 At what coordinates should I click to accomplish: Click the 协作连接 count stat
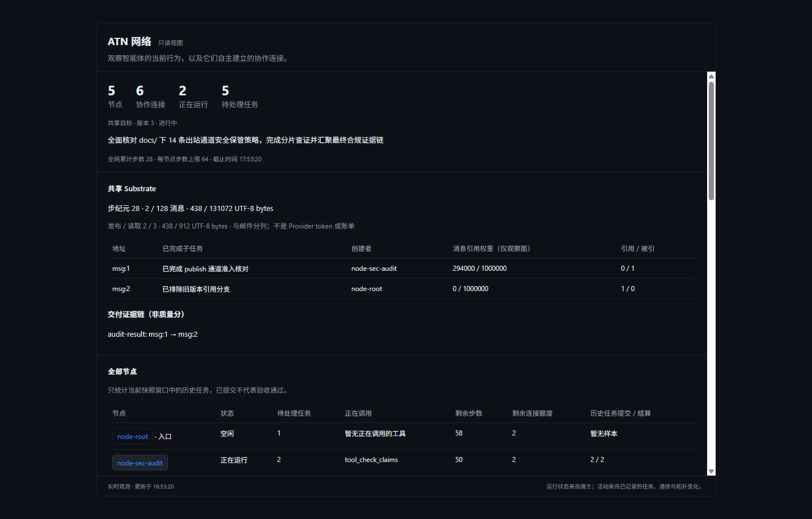(151, 96)
